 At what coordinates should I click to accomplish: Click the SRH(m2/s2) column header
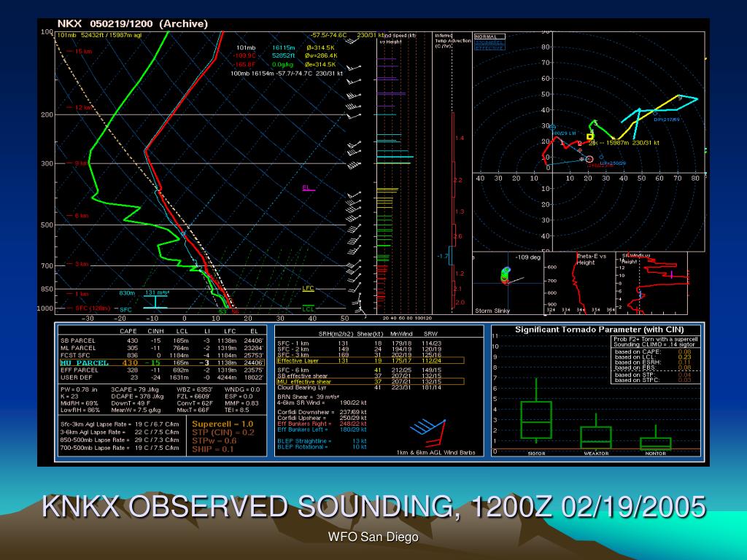click(x=337, y=334)
